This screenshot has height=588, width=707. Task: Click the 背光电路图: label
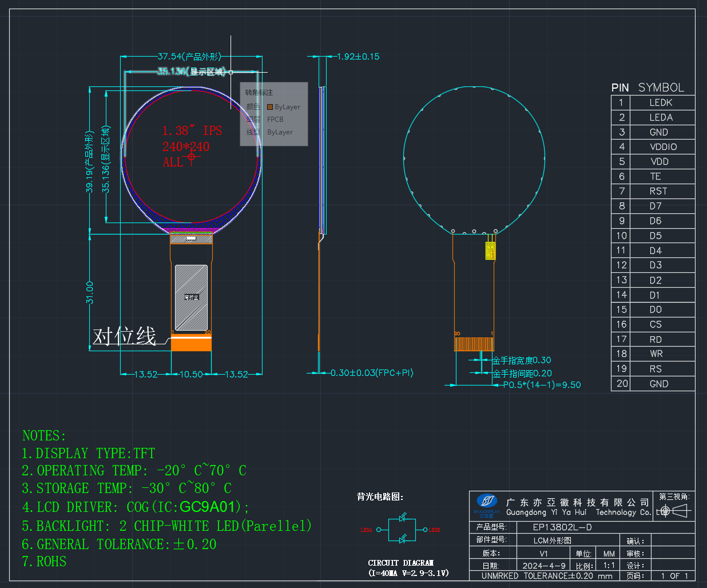[x=380, y=496]
